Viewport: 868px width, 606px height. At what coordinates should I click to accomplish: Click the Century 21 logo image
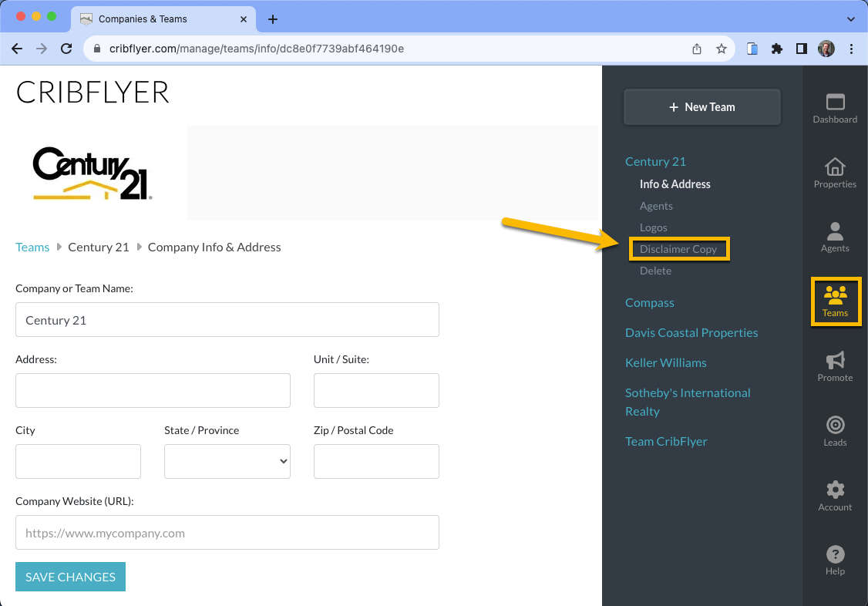tap(93, 173)
